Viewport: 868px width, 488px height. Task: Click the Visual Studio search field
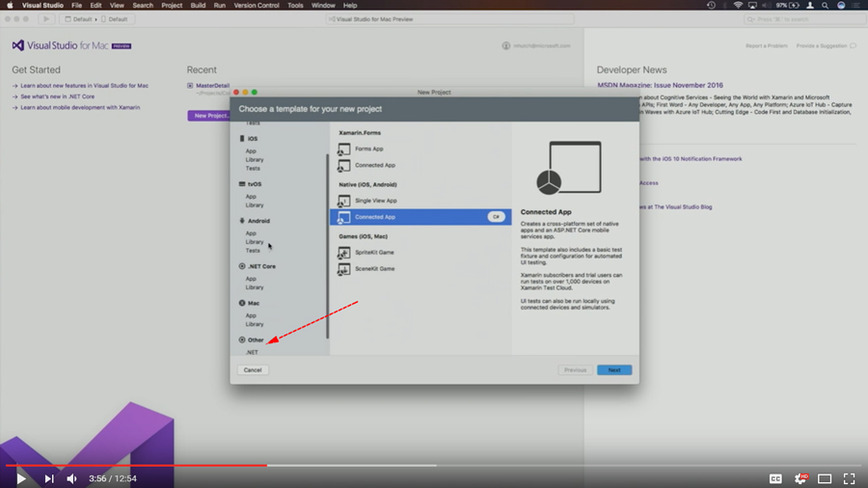tap(804, 19)
